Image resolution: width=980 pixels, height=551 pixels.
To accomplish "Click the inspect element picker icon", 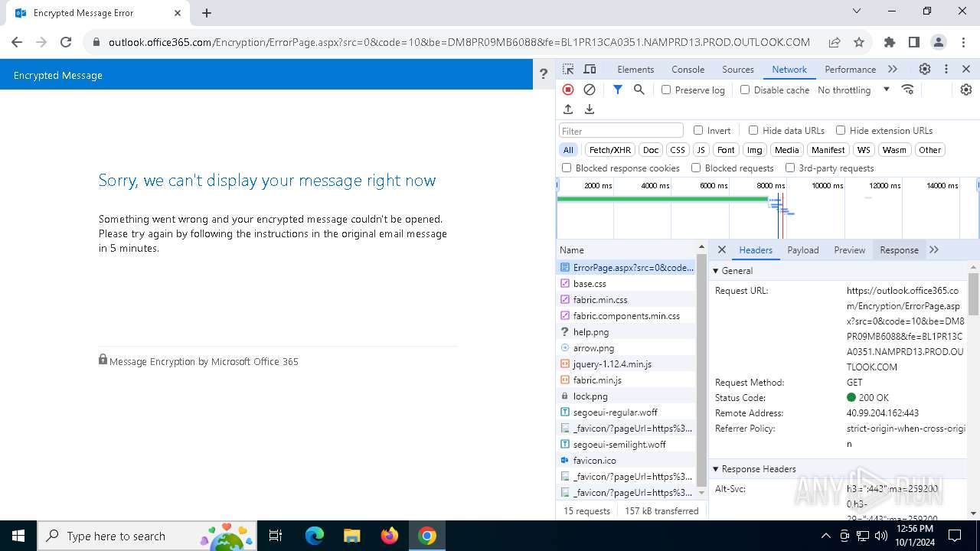I will [x=568, y=69].
